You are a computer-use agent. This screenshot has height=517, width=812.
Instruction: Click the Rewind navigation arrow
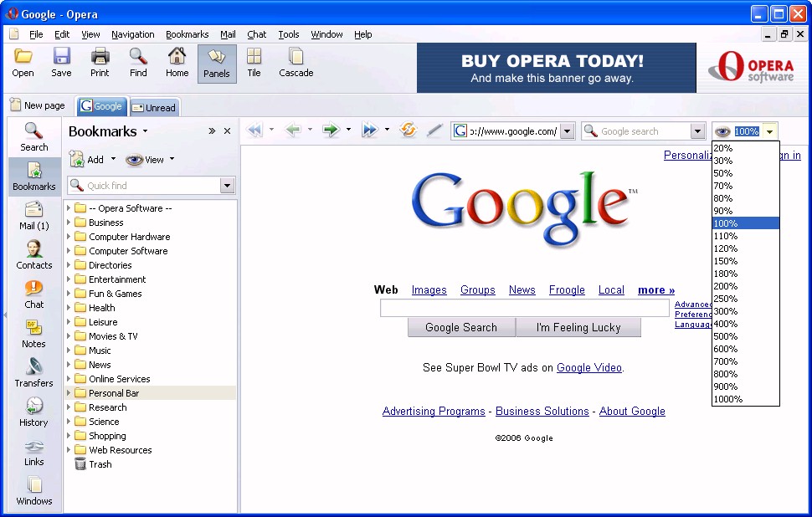tap(254, 130)
